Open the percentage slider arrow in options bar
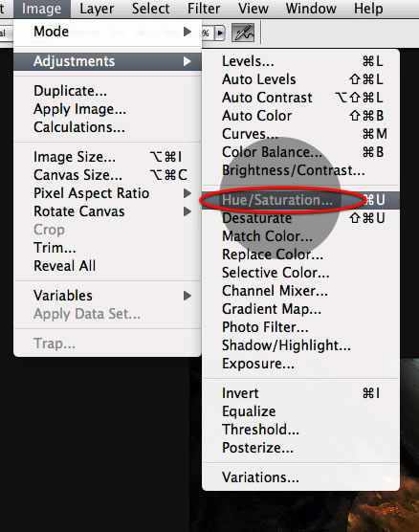The height and width of the screenshot is (532, 419). coord(220,33)
